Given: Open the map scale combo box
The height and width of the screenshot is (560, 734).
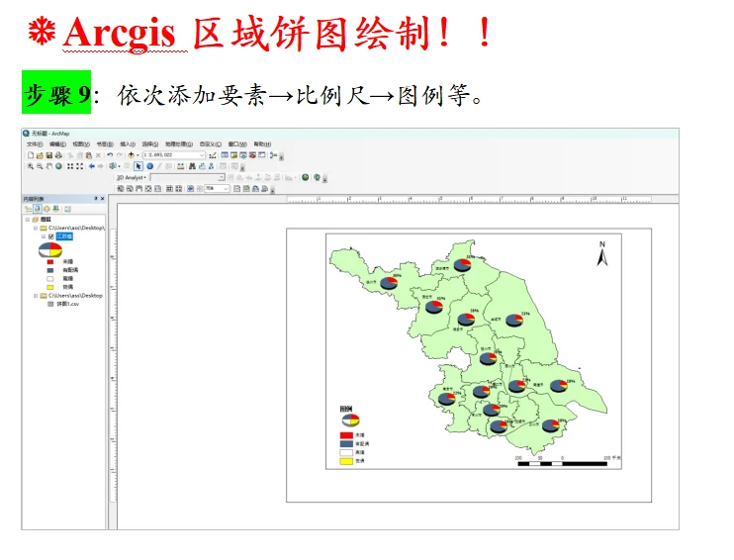Looking at the screenshot, I should click(174, 155).
